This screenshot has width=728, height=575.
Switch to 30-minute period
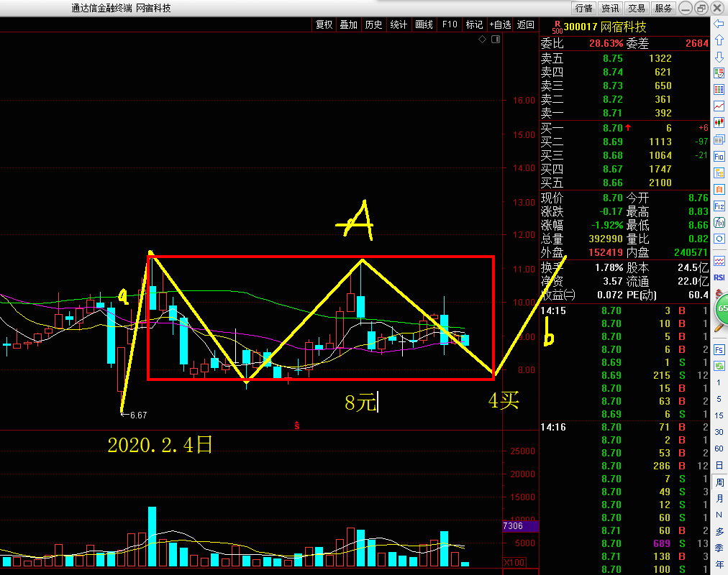[719, 432]
